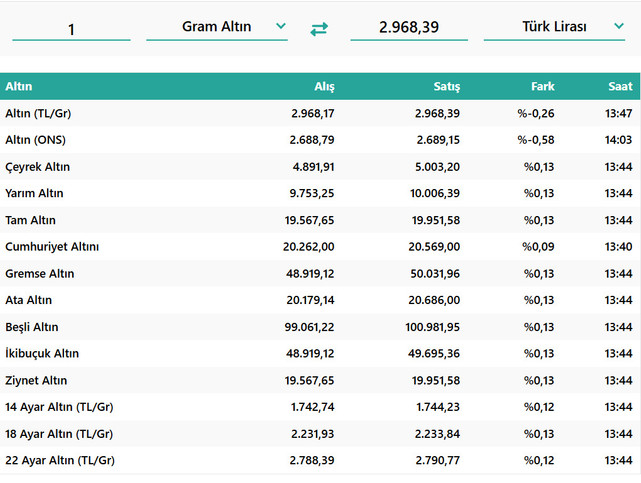Click the swap currencies arrows icon
641x483 pixels.
tap(319, 29)
